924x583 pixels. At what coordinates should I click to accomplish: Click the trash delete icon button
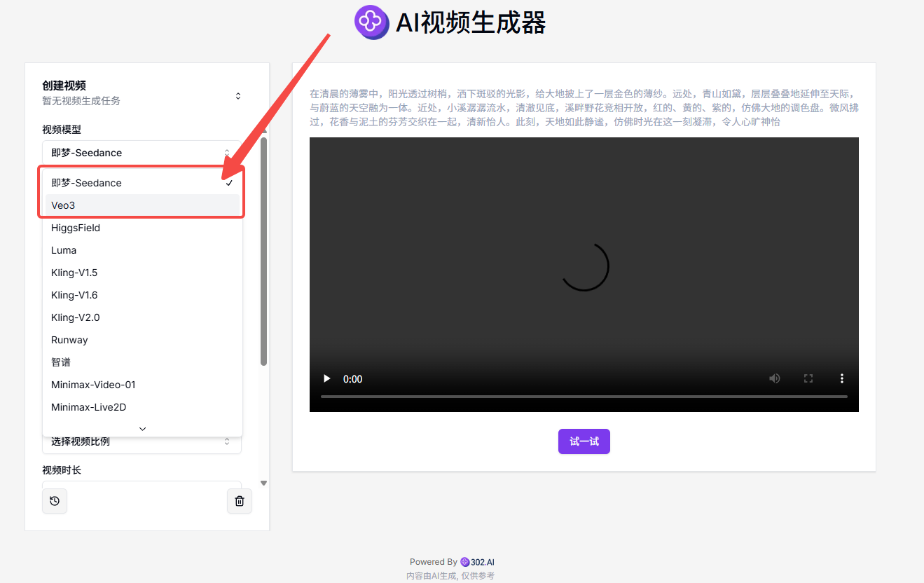240,501
